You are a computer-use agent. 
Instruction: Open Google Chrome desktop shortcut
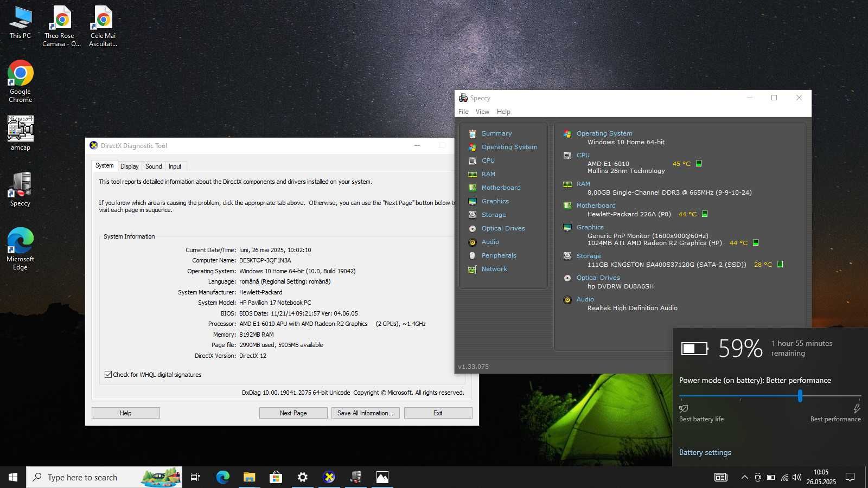click(x=21, y=81)
